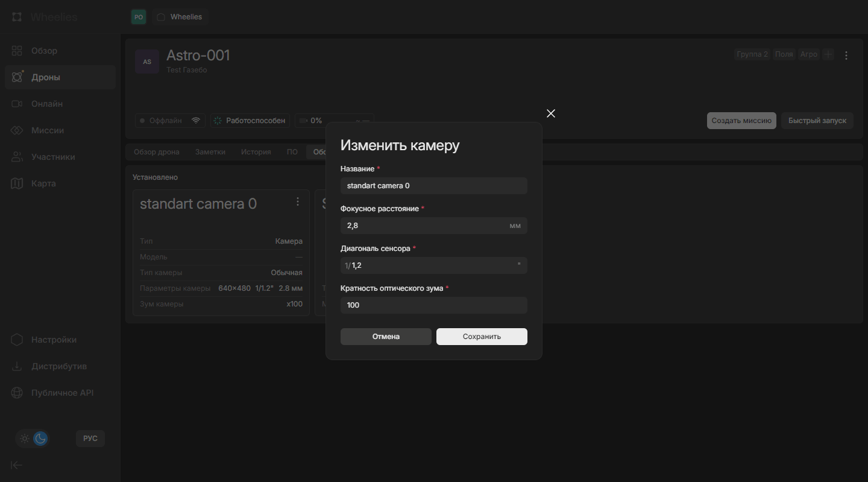This screenshot has height=482, width=868.
Task: Switch to light theme sun toggle
Action: tap(25, 439)
